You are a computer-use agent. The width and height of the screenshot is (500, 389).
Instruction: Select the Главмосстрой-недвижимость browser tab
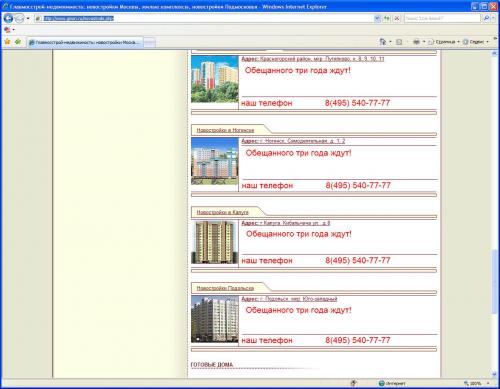85,42
